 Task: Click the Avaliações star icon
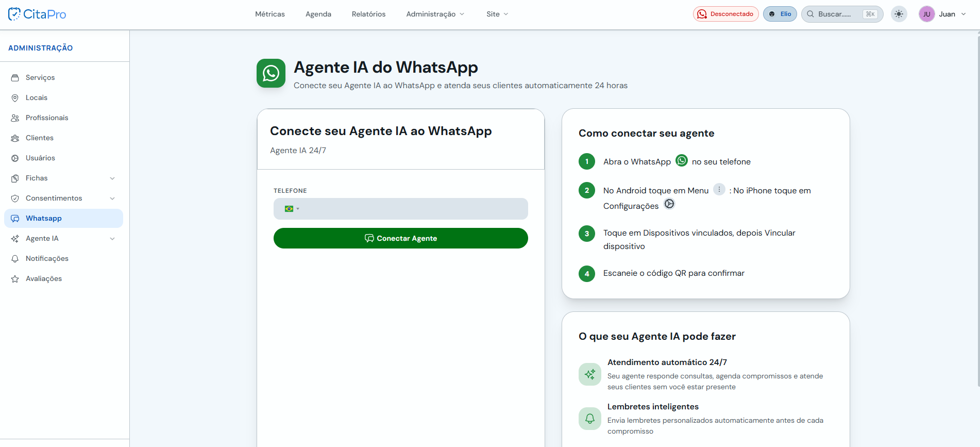click(x=15, y=278)
